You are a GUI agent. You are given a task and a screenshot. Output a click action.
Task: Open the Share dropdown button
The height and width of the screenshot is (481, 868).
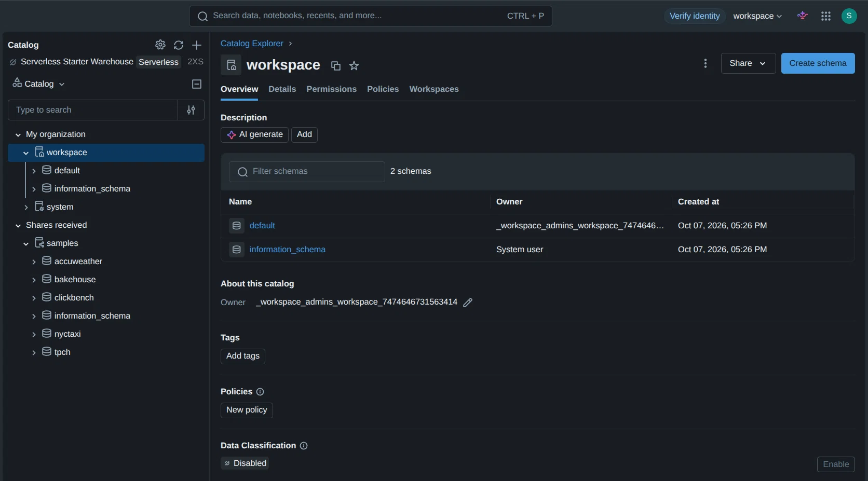click(x=748, y=63)
